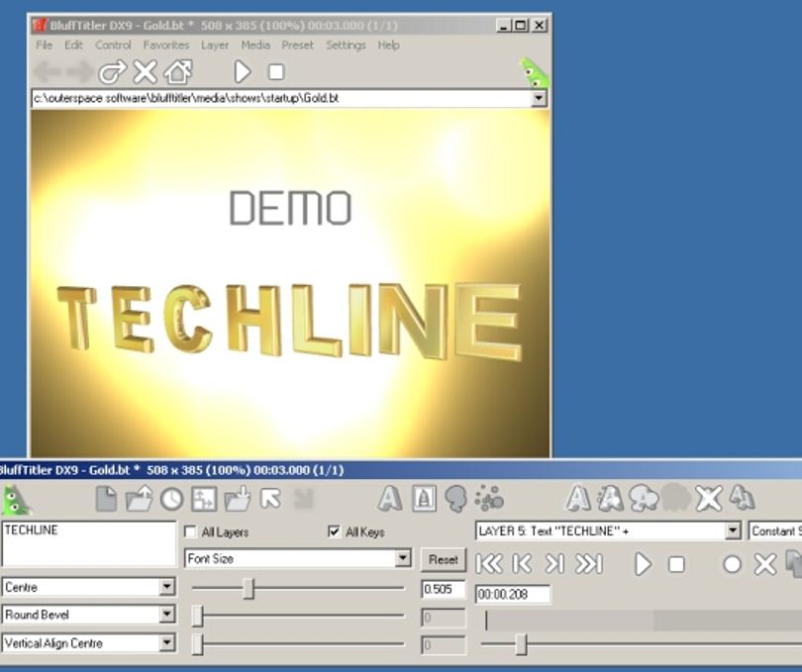The width and height of the screenshot is (802, 672).
Task: Click the new show page icon
Action: pyautogui.click(x=106, y=499)
